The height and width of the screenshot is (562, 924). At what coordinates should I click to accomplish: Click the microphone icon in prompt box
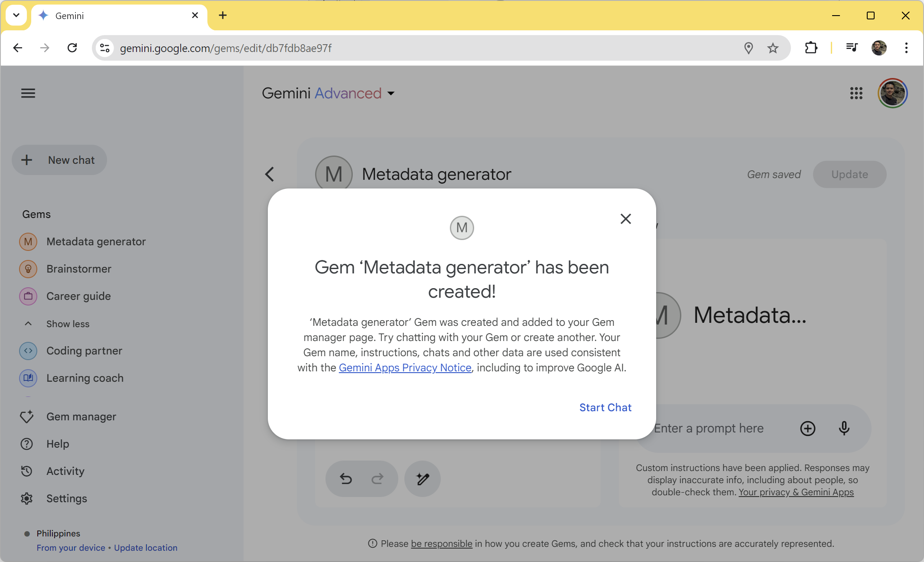coord(844,429)
